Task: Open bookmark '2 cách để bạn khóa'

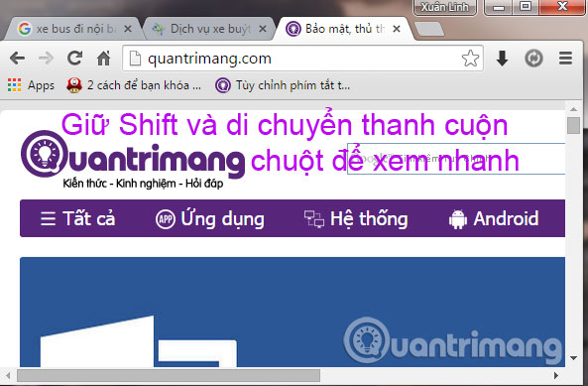Action: point(134,85)
